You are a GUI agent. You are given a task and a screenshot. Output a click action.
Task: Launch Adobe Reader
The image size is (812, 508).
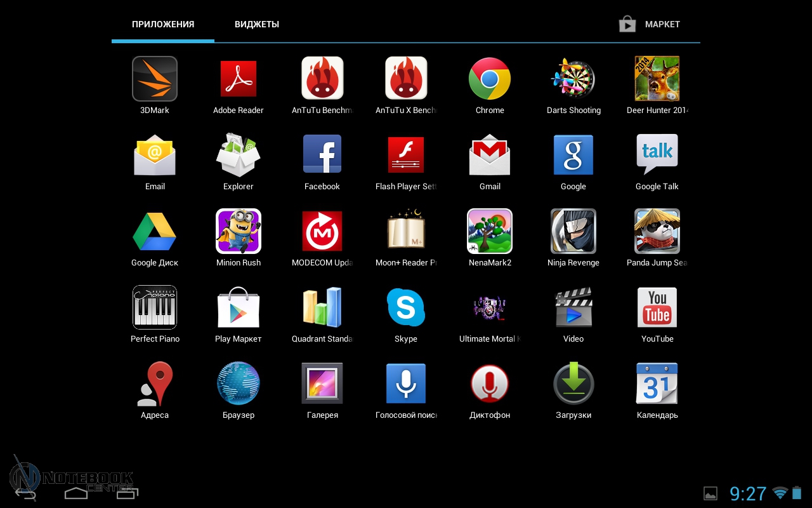click(x=239, y=79)
